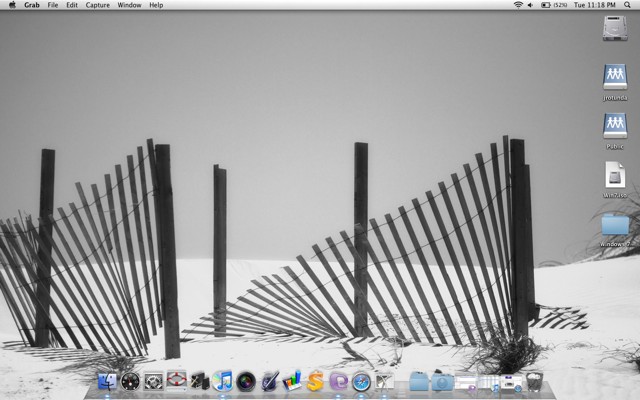
Task: Open the Window menu
Action: coord(129,5)
